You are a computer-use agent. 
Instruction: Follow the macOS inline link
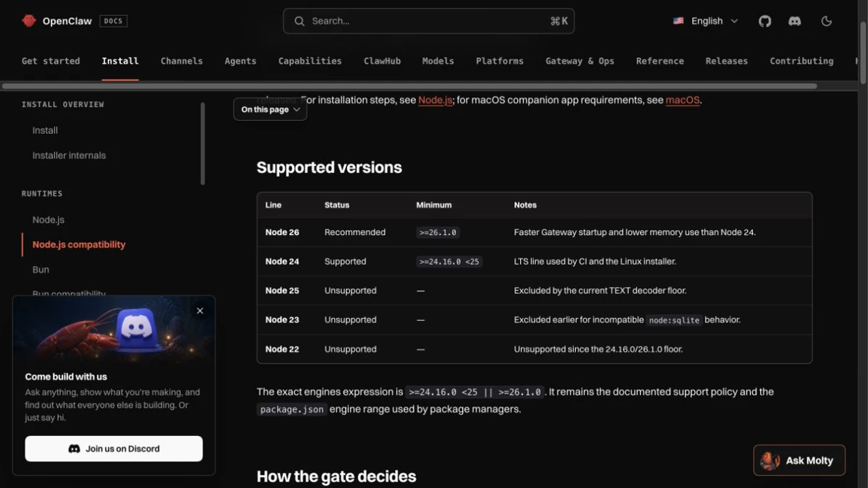(683, 100)
